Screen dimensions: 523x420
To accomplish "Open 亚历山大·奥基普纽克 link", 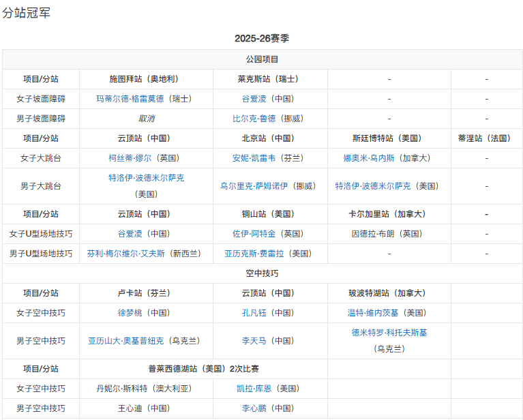I will click(126, 341).
